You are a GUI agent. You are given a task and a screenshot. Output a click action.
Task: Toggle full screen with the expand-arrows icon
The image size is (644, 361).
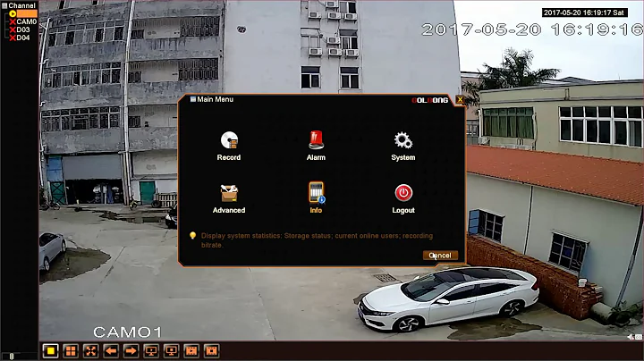click(x=90, y=351)
